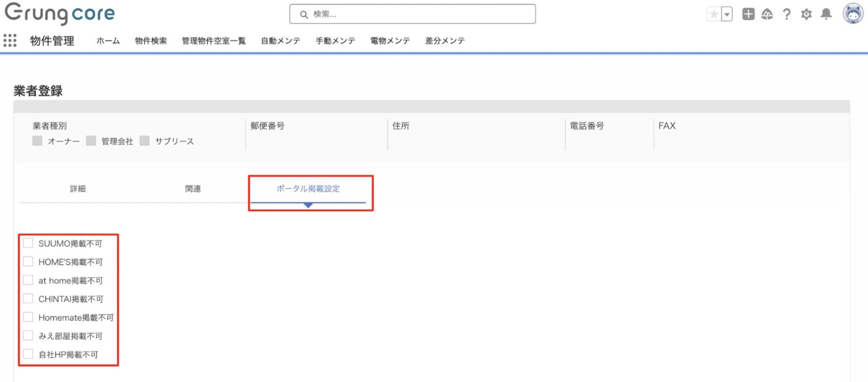This screenshot has width=868, height=382.
Task: Open the setup assistant cloud icon
Action: (767, 14)
